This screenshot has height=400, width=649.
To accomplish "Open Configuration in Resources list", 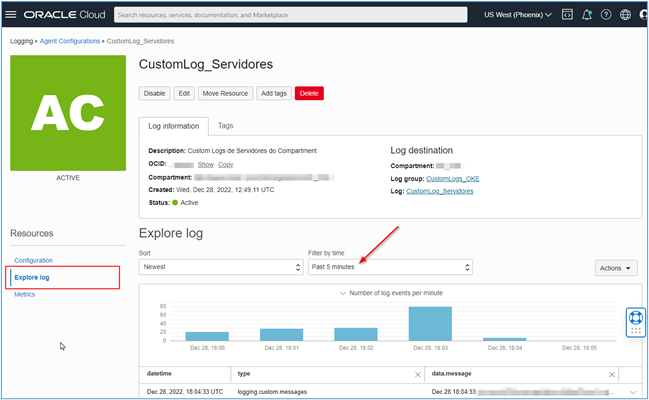I will [x=34, y=260].
